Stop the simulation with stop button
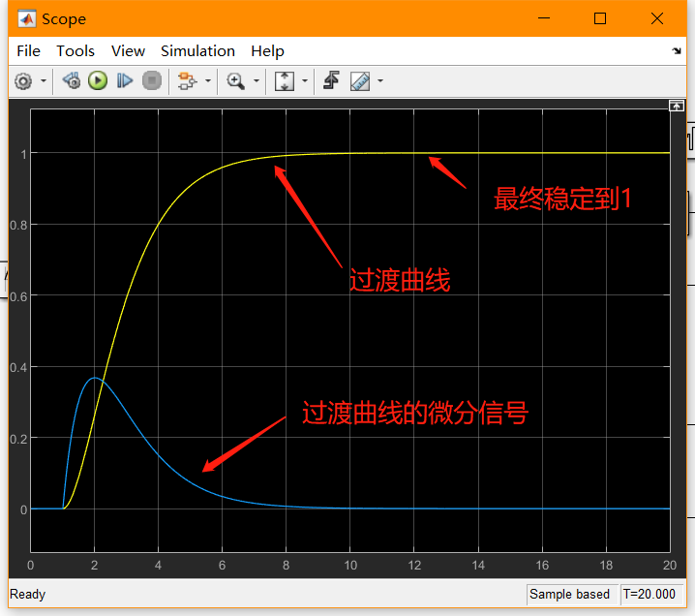The height and width of the screenshot is (616, 695). point(152,81)
